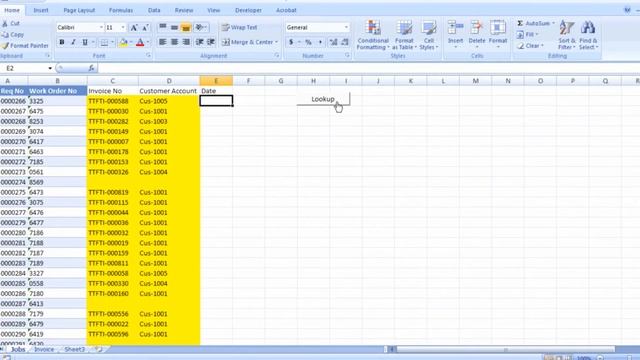The height and width of the screenshot is (360, 640).
Task: Open the Calibri font name dropdown
Action: pyautogui.click(x=101, y=27)
